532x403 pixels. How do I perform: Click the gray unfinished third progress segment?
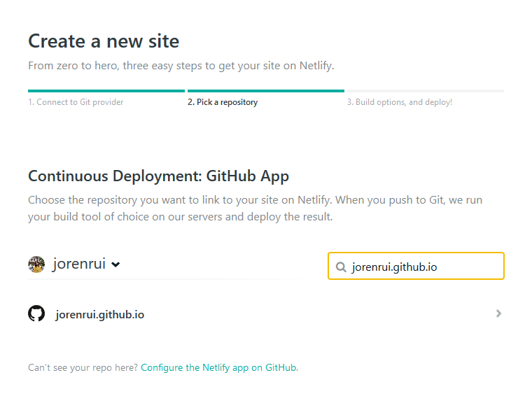click(426, 91)
